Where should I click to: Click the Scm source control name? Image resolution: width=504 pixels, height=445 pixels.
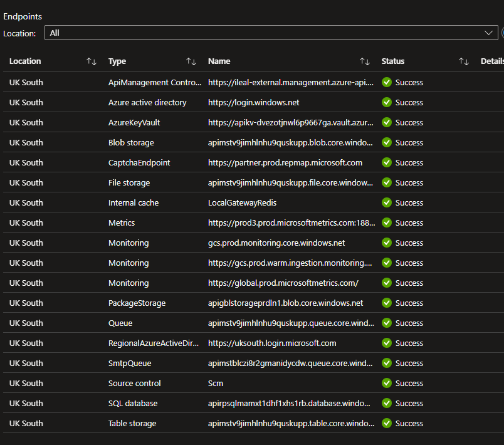tap(216, 383)
